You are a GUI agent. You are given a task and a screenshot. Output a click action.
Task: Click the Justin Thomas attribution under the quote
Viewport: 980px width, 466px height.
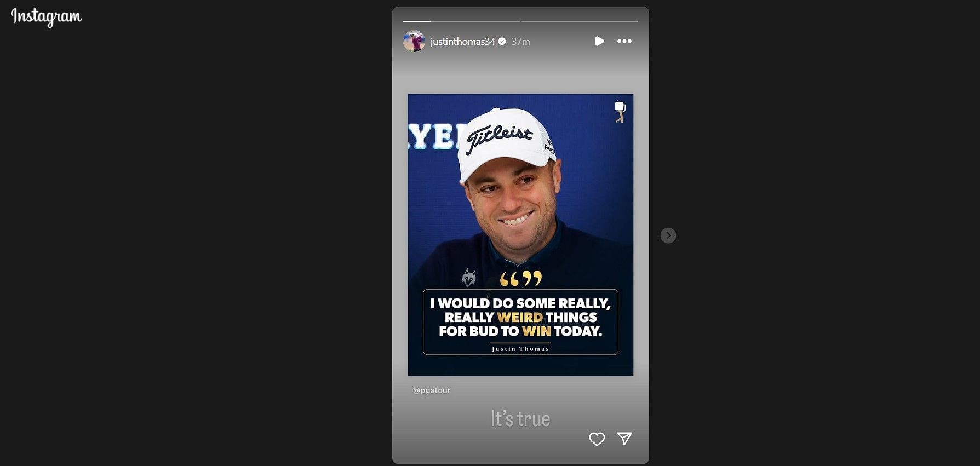click(x=520, y=349)
